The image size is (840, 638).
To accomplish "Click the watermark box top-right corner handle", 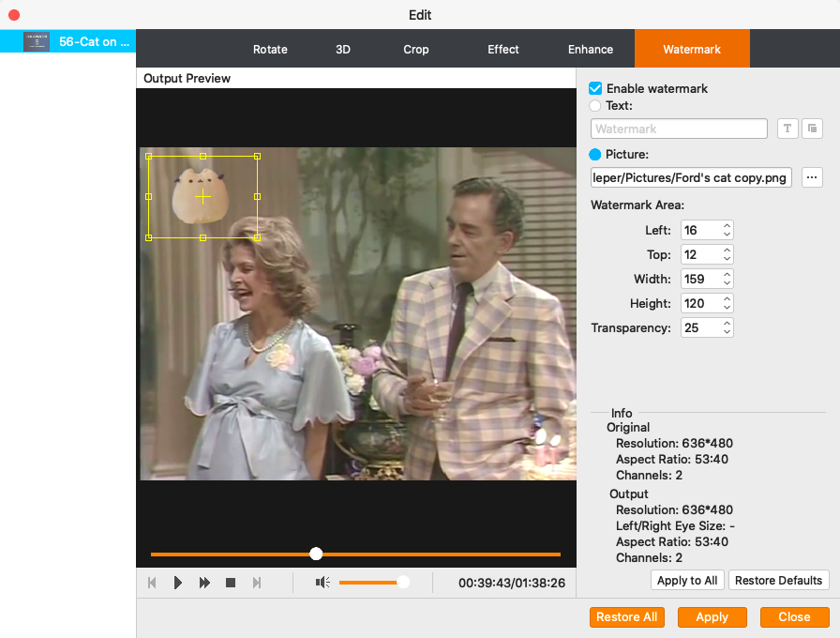I will [x=257, y=157].
